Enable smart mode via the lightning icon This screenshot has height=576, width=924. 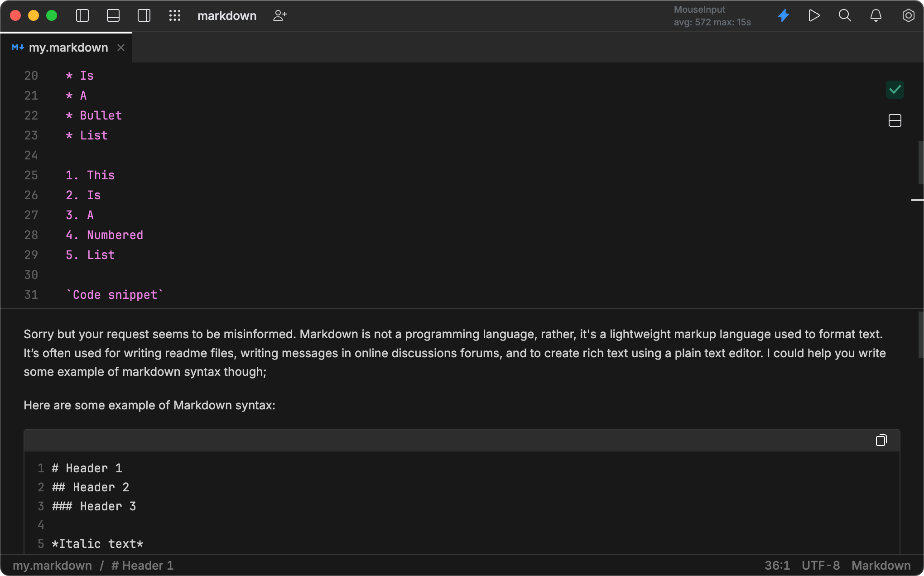(x=784, y=15)
